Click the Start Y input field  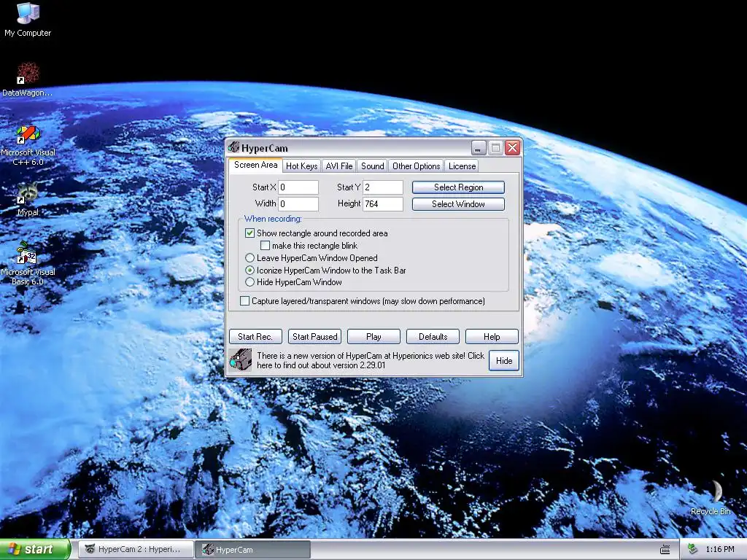click(x=383, y=187)
